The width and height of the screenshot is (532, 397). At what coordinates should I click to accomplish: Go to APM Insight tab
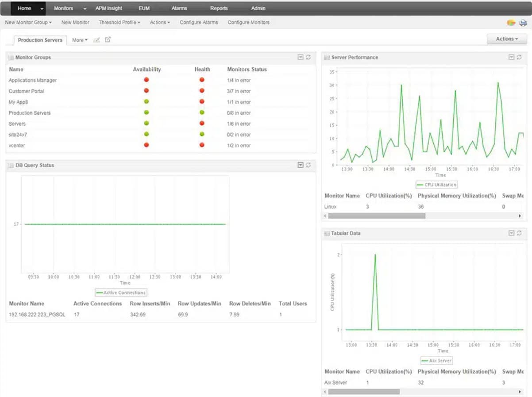point(109,8)
